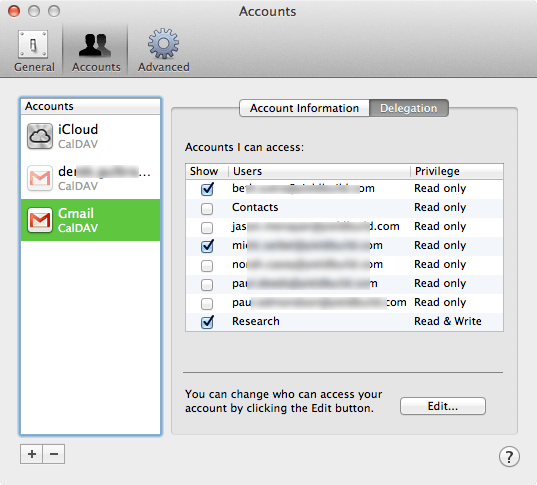This screenshot has width=537, height=485.
Task: Select the Research user row
Action: tap(344, 322)
